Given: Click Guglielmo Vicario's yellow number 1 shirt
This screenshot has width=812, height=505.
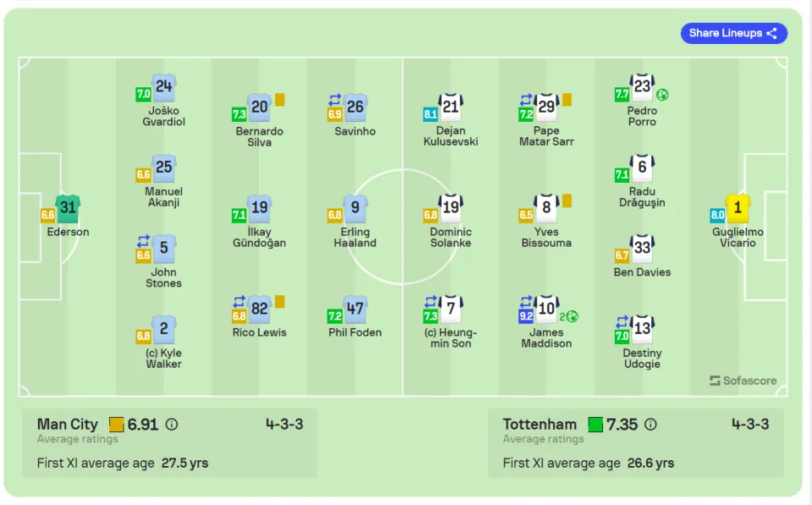Looking at the screenshot, I should 738,208.
